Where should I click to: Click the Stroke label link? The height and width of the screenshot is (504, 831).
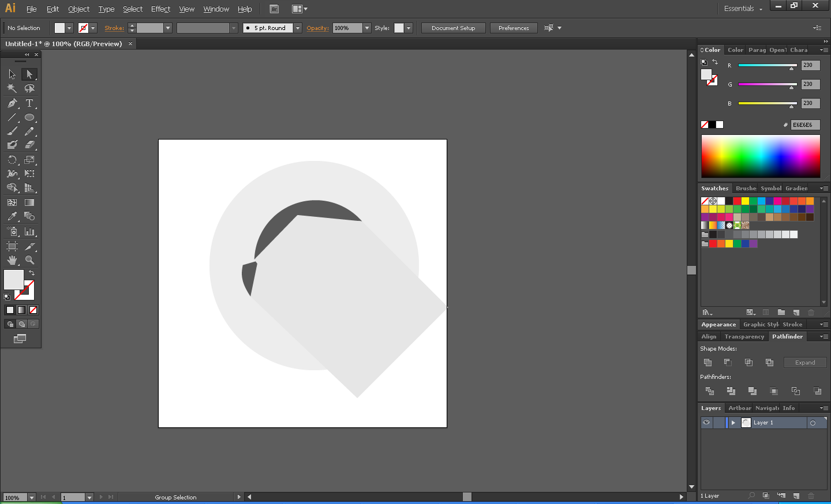point(114,28)
